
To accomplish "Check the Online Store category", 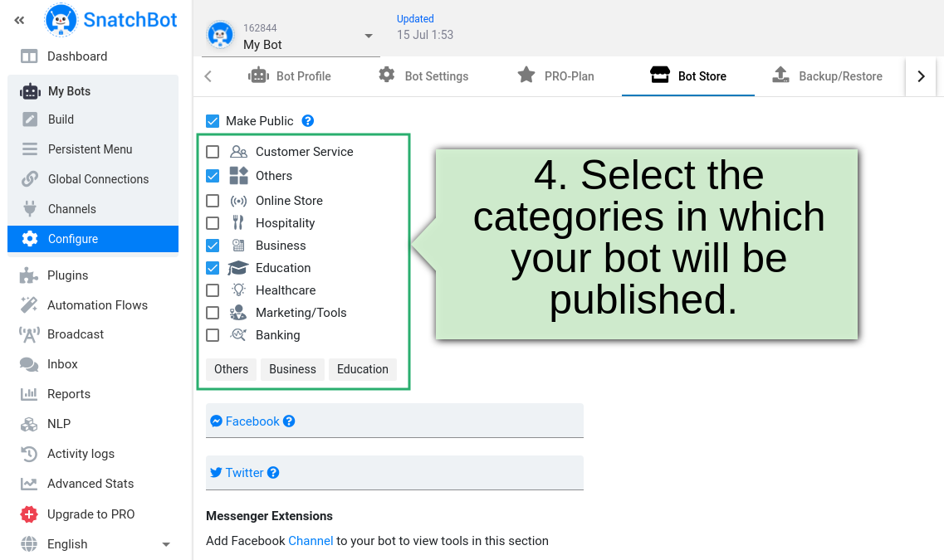I will (213, 200).
